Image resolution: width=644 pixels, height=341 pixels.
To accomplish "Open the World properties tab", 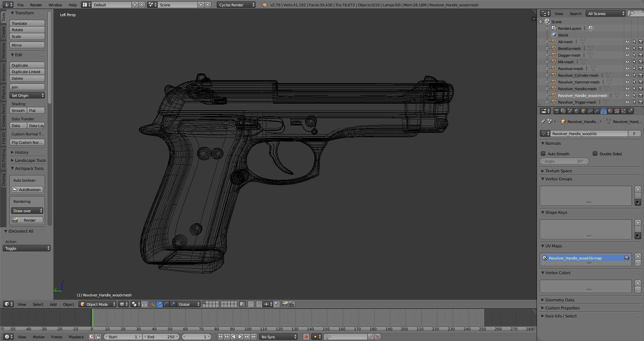I will click(577, 111).
